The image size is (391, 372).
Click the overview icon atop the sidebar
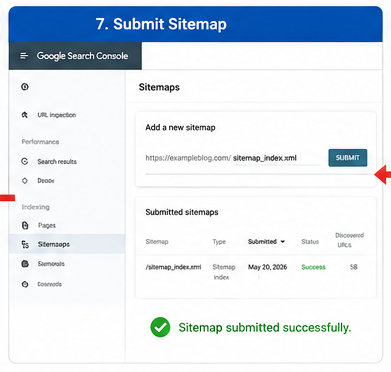tap(25, 87)
